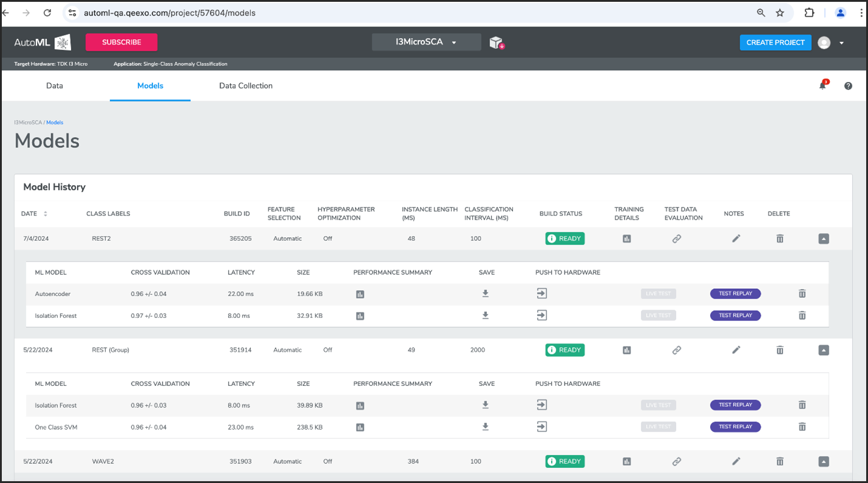
Task: Collapse the REST (Group) build row
Action: click(824, 350)
